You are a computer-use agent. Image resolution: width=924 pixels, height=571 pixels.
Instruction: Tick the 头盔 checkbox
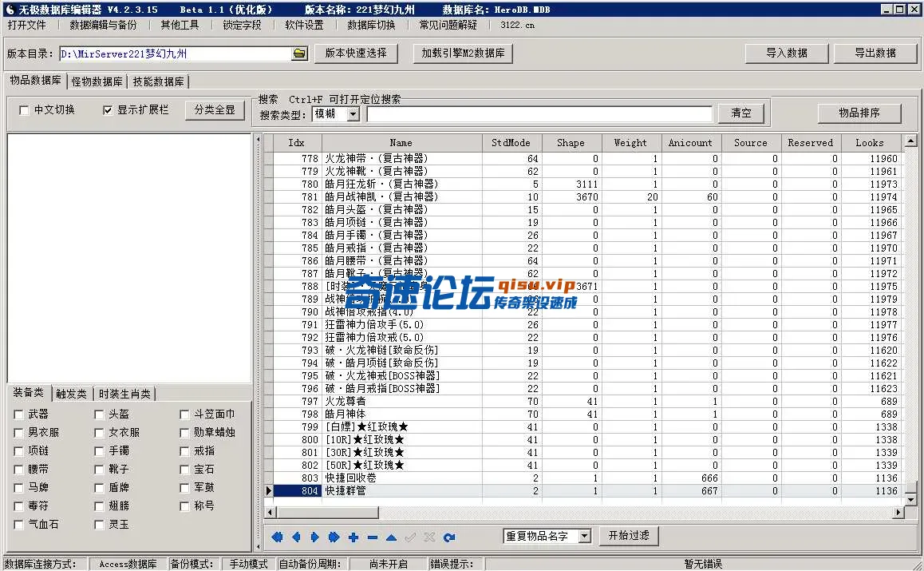pyautogui.click(x=99, y=414)
